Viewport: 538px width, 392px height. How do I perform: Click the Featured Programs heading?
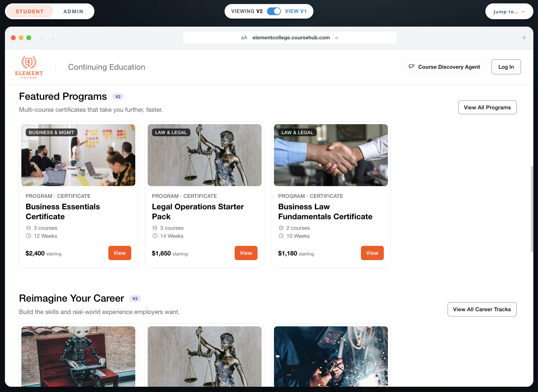[63, 96]
